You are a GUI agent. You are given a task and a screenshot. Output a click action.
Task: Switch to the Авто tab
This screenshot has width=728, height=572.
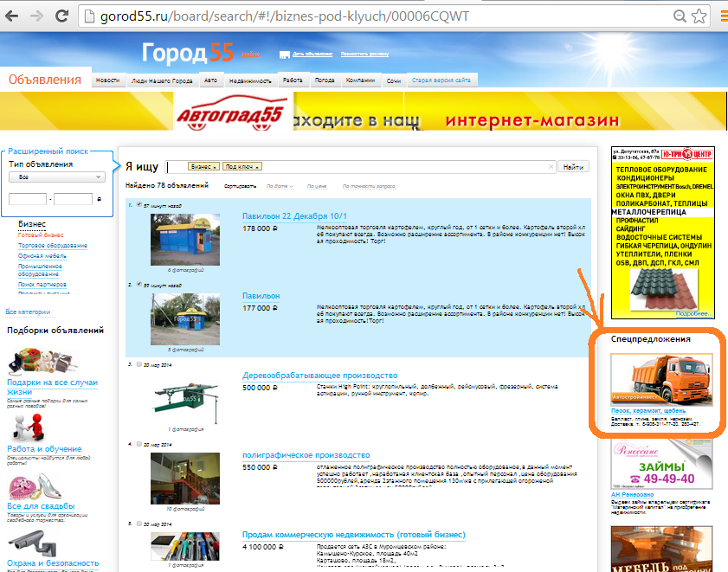click(x=211, y=80)
